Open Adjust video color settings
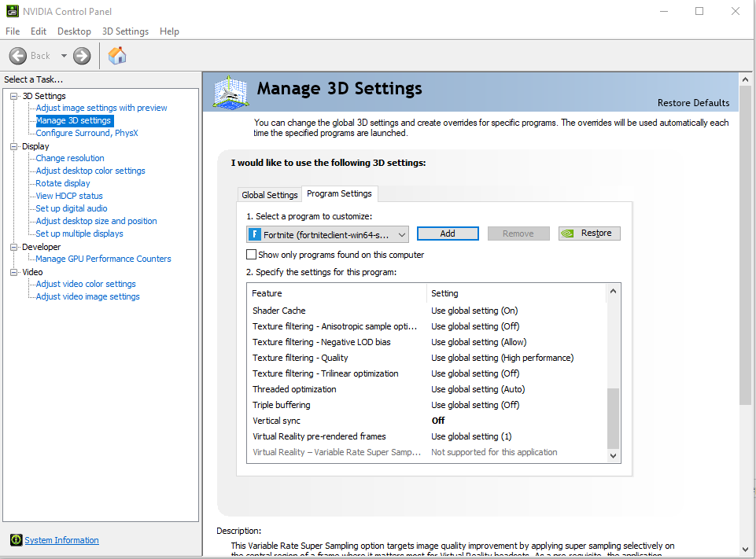This screenshot has width=756, height=559. 86,284
